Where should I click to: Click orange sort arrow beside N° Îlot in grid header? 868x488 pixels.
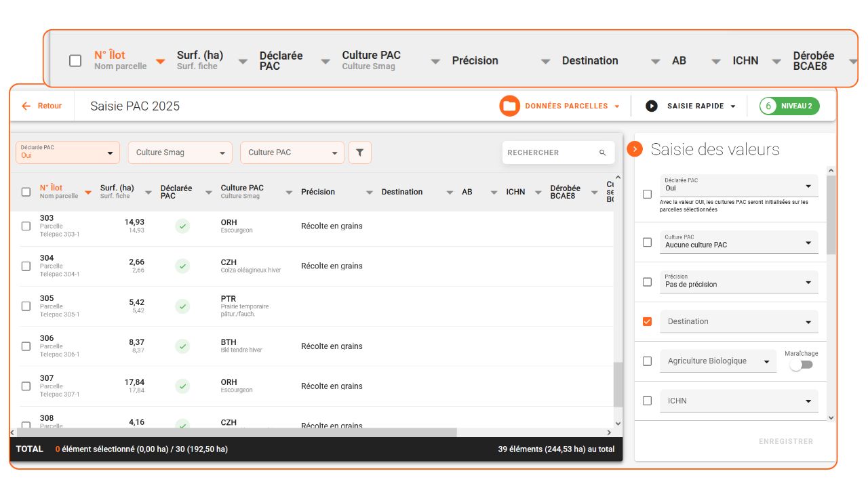click(88, 192)
